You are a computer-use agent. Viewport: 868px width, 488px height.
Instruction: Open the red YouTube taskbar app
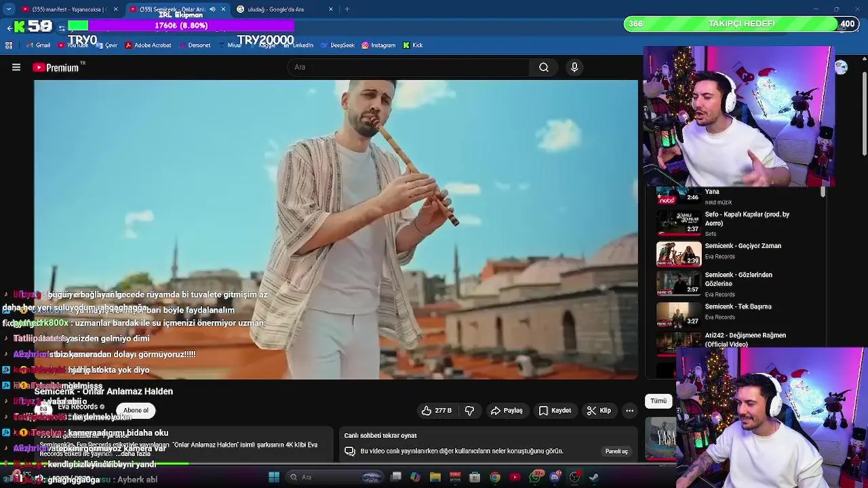(515, 477)
